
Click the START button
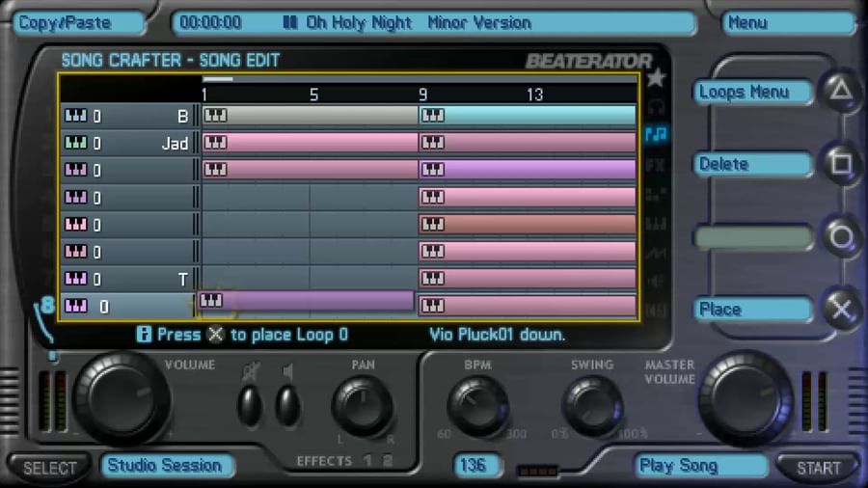(x=818, y=468)
